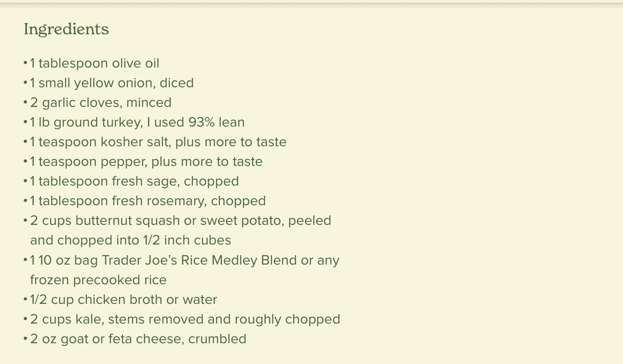Click the fresh rosemary, chopped item

[x=148, y=201]
